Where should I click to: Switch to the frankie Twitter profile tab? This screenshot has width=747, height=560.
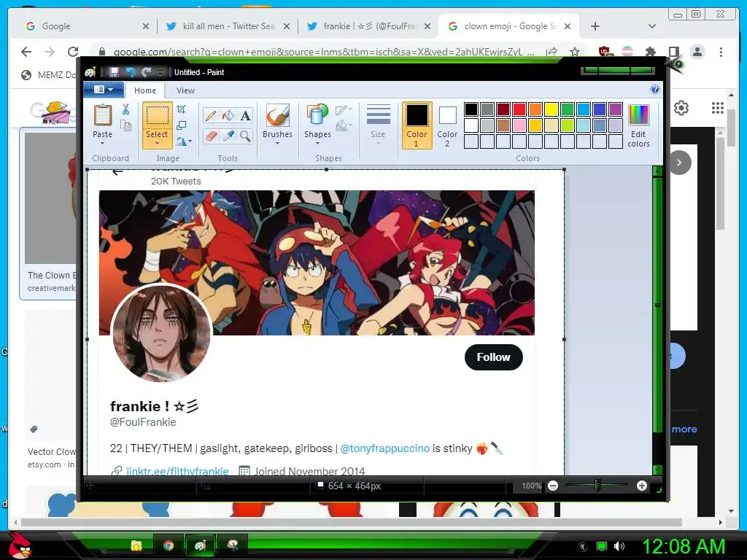370,26
